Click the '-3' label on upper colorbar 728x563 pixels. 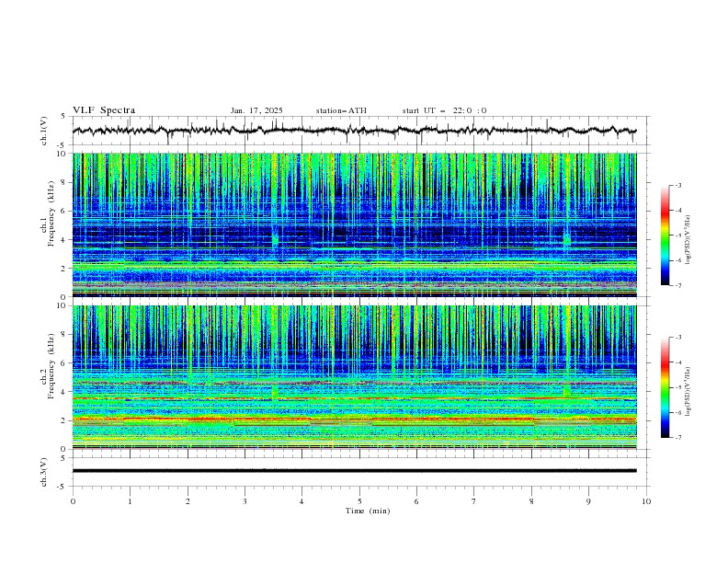677,185
